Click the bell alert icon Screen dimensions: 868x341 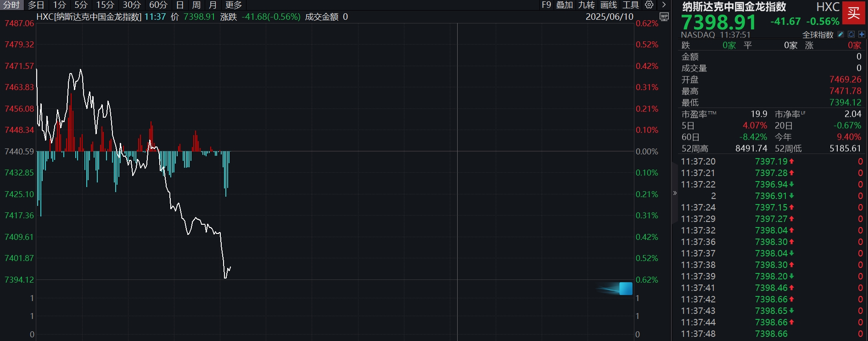click(x=851, y=34)
